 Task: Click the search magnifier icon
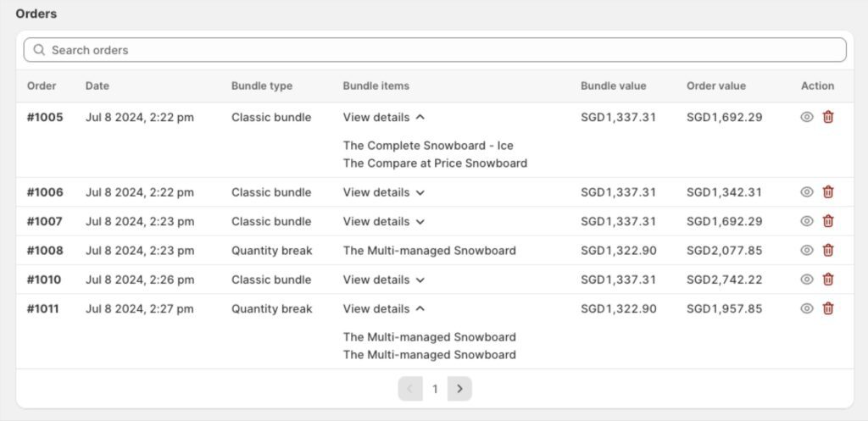(x=39, y=50)
